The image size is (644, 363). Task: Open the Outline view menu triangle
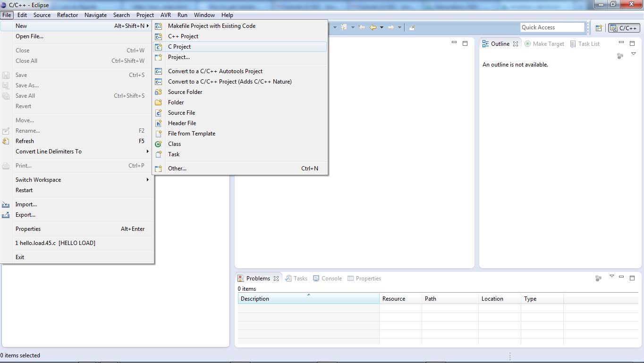(x=634, y=54)
